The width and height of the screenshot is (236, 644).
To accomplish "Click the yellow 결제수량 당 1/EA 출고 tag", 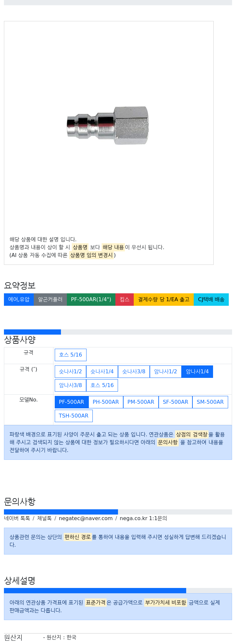I will [x=164, y=300].
